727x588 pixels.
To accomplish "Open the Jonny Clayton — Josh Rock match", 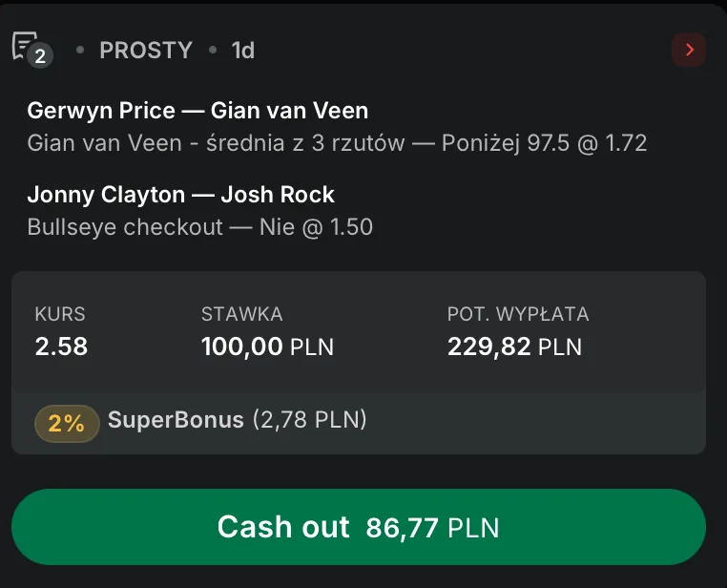I will (181, 195).
